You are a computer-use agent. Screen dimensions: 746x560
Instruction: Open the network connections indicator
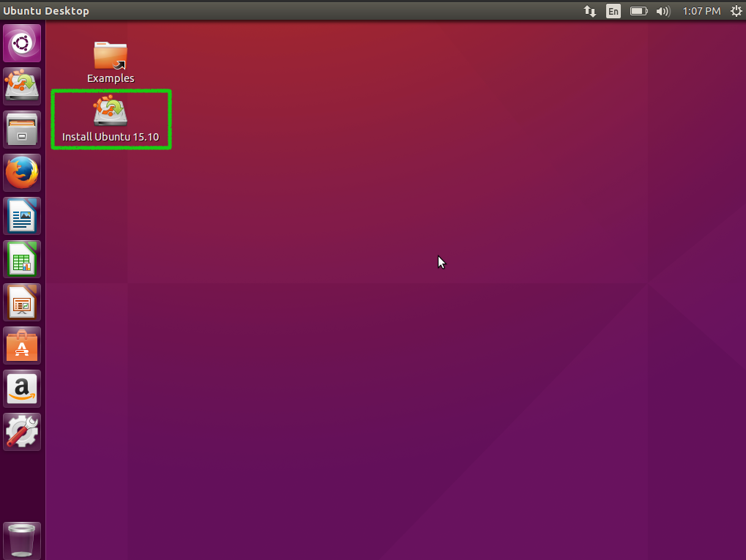590,11
